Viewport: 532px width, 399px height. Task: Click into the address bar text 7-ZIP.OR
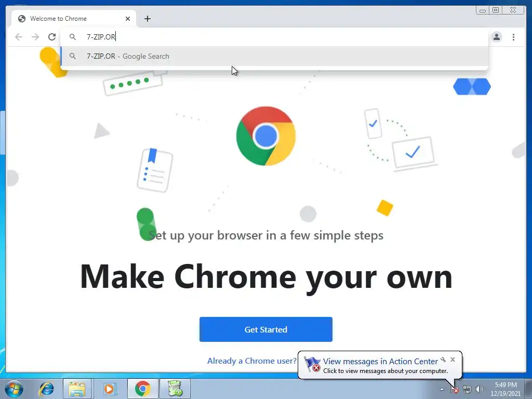point(101,37)
